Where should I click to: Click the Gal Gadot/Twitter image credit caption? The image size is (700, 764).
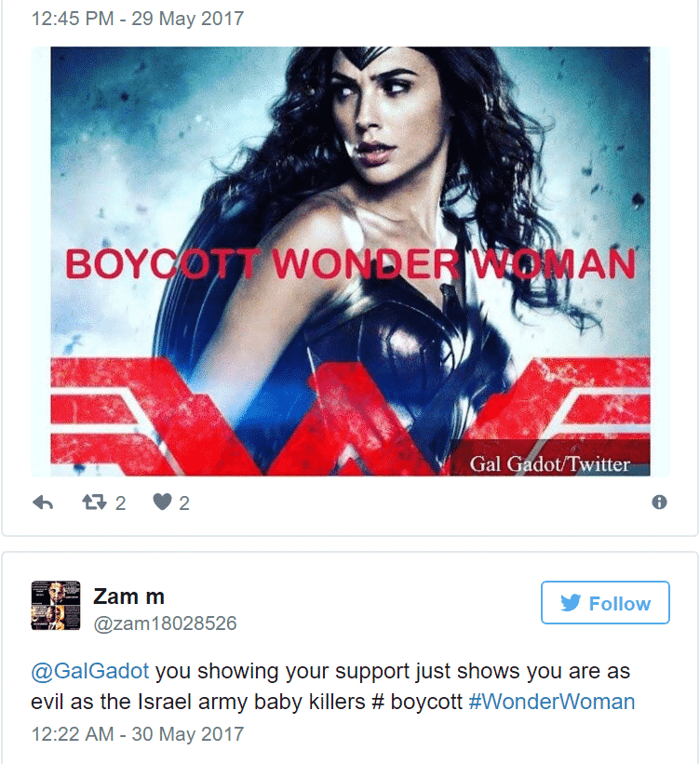(x=550, y=463)
